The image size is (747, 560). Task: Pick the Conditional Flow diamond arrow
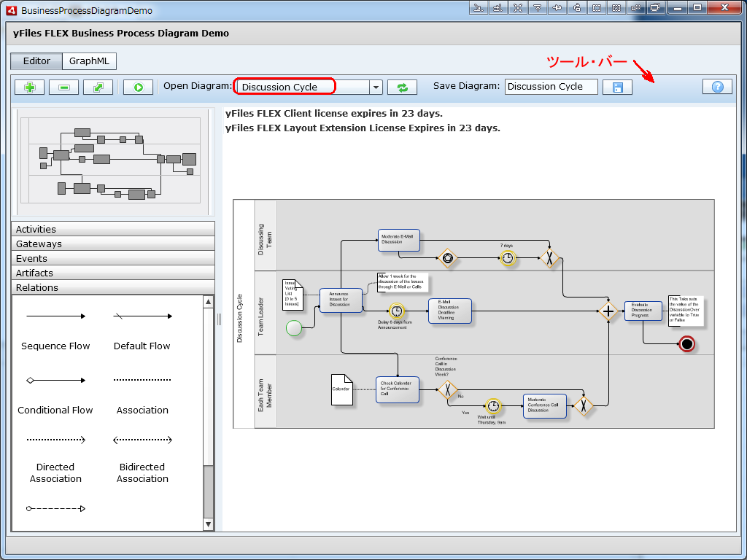55,381
